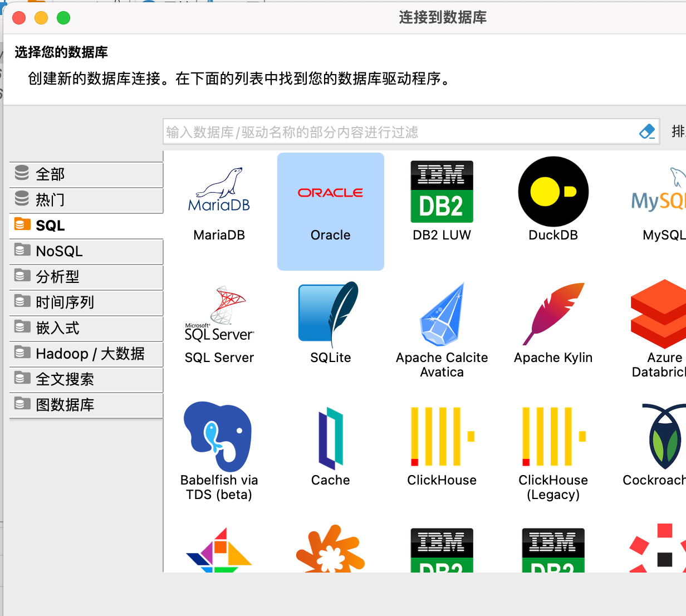Select the ClickHouse (Legacy) driver
Viewport: 686px width, 616px height.
tap(553, 437)
